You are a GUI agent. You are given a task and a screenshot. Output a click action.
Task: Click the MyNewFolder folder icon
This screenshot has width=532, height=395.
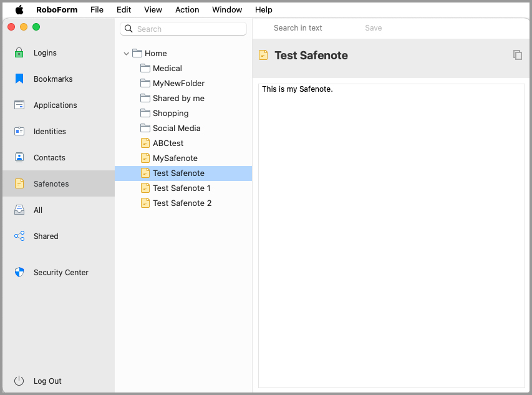click(x=145, y=83)
